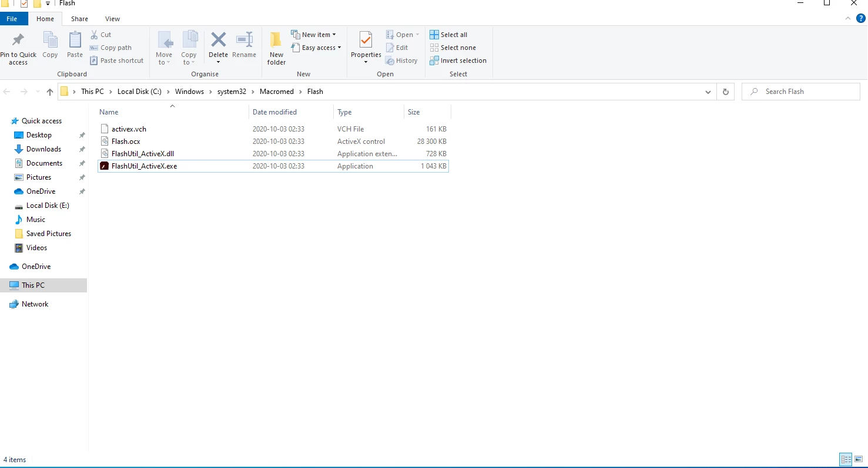Screen dimensions: 868x468
Task: Click the Paste ribbon icon
Action: click(x=75, y=40)
